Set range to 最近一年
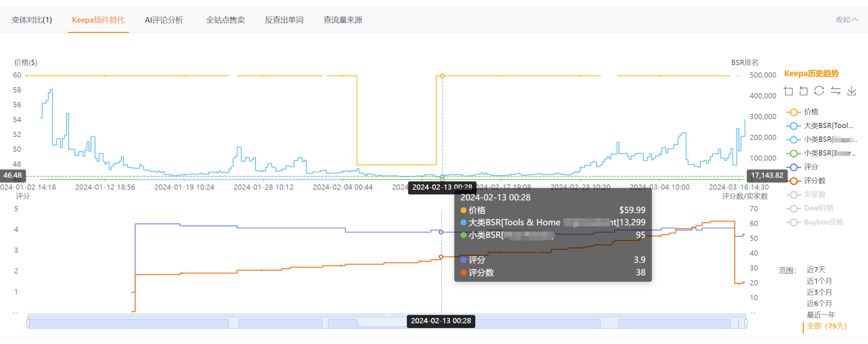 click(x=821, y=315)
